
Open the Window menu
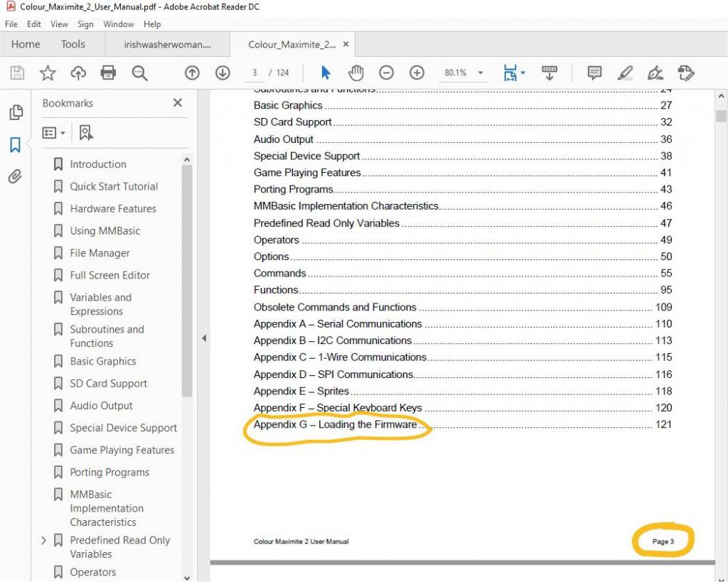[x=118, y=23]
